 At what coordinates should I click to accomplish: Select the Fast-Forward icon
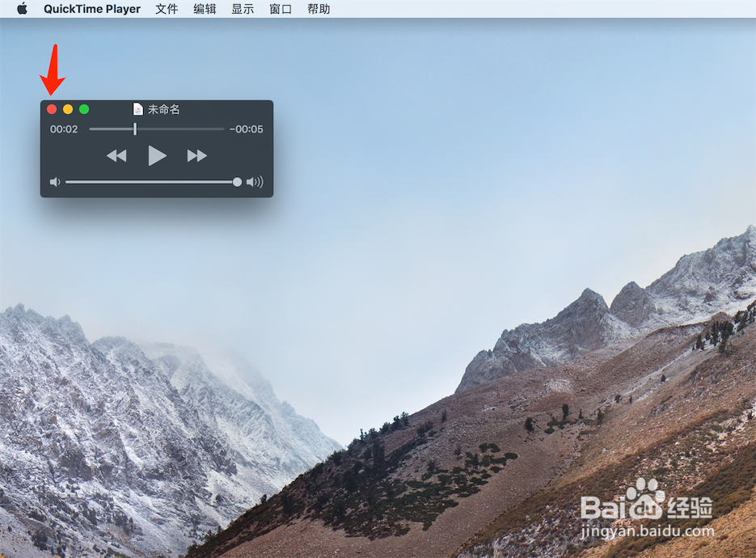click(196, 155)
